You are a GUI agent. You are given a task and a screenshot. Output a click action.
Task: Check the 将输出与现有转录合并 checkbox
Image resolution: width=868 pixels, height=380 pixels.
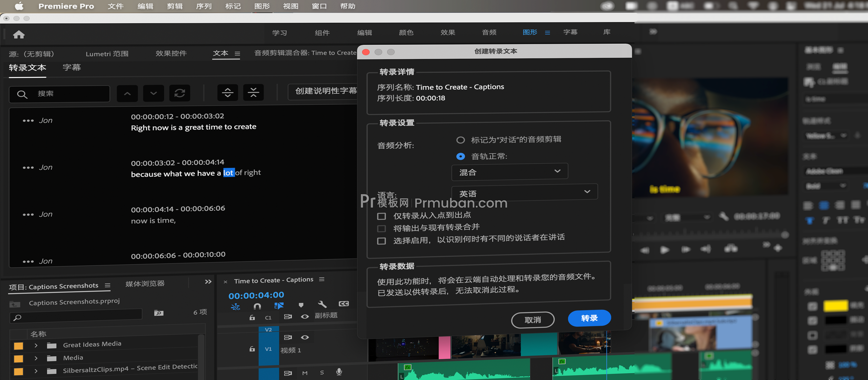pos(381,228)
